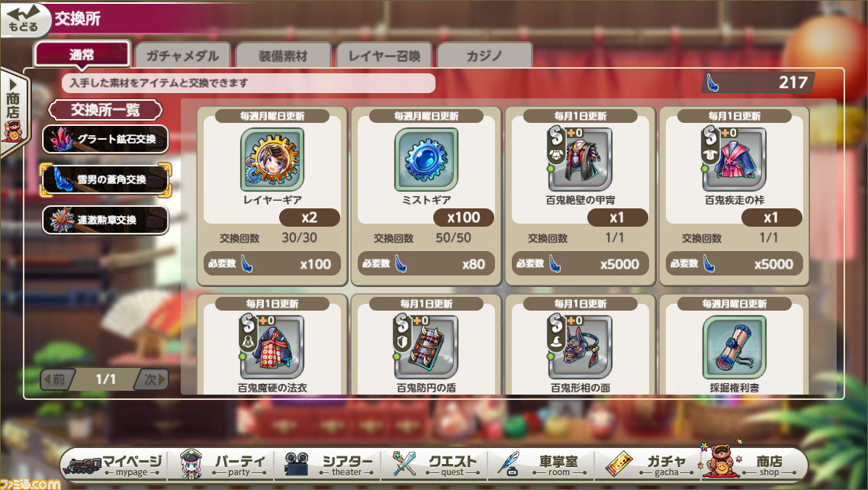Go to previous page with 前 button
This screenshot has width=868, height=490.
(57, 379)
